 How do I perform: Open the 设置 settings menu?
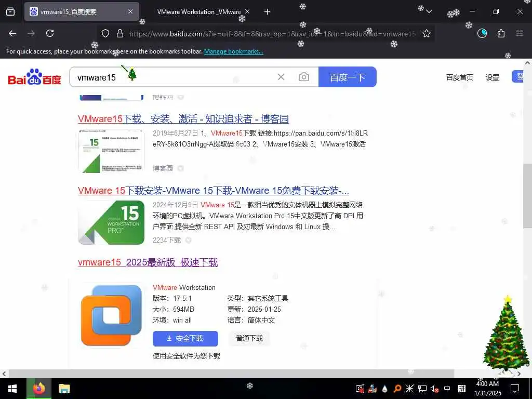(493, 77)
